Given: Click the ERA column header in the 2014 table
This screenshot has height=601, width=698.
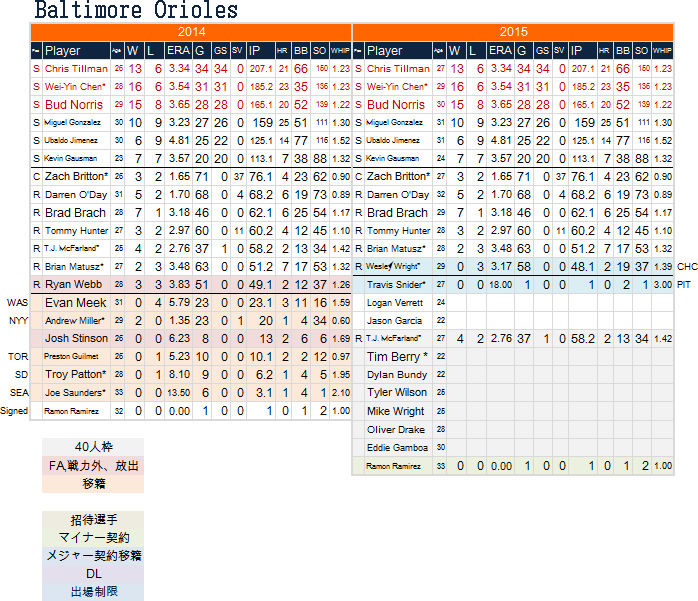Looking at the screenshot, I should tap(178, 51).
